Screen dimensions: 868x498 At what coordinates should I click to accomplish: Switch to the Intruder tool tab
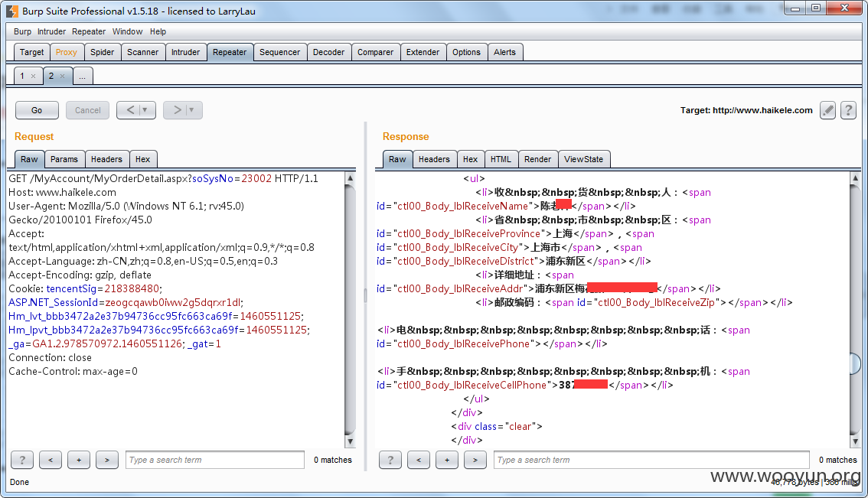[185, 52]
